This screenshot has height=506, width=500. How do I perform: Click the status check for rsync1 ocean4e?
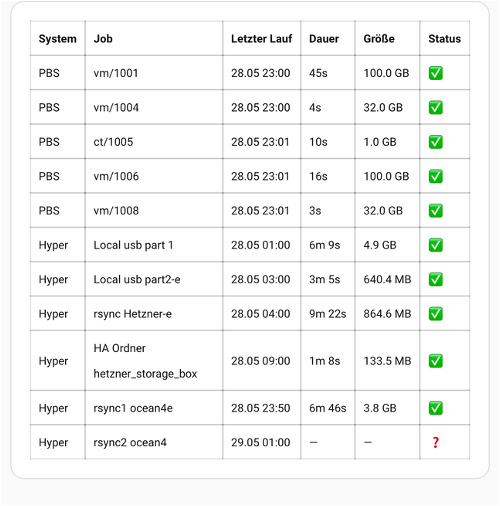435,408
